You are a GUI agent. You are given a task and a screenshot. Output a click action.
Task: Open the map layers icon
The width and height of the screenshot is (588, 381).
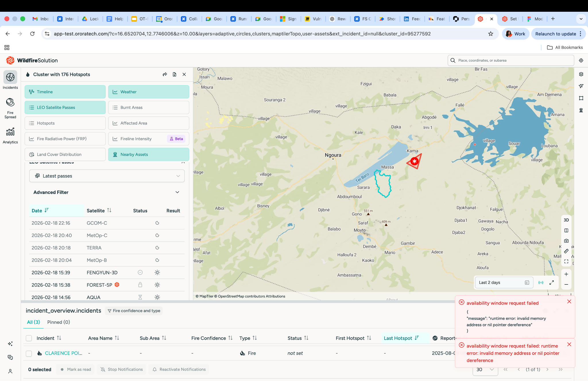(x=581, y=74)
